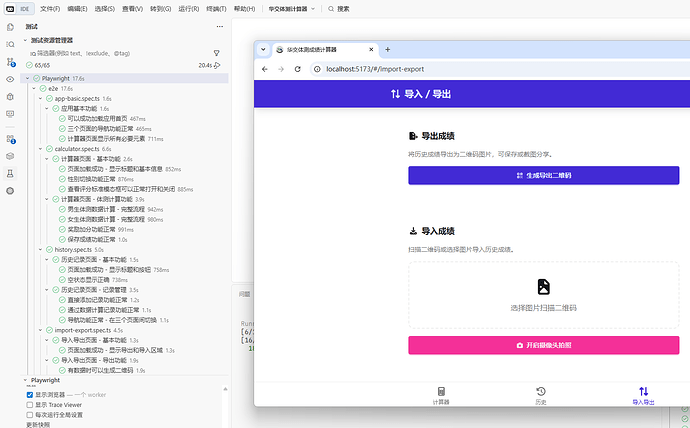The width and height of the screenshot is (690, 428).
Task: Click the green check icon next to 65/65
Action: pyautogui.click(x=29, y=65)
